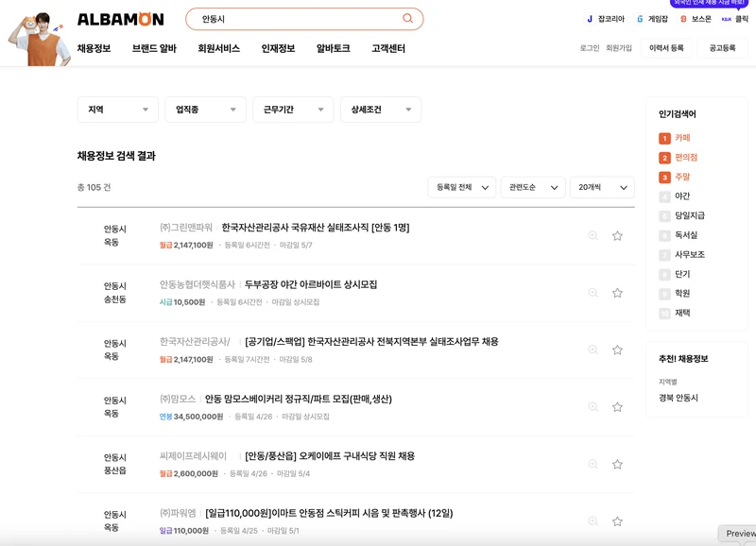
Task: Star the 씨제이프레시웨이 구내식당 listing
Action: (619, 463)
